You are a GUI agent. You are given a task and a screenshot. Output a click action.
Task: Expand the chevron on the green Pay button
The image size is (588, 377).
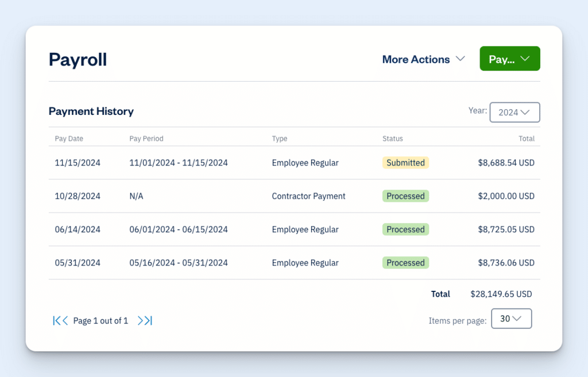click(525, 58)
